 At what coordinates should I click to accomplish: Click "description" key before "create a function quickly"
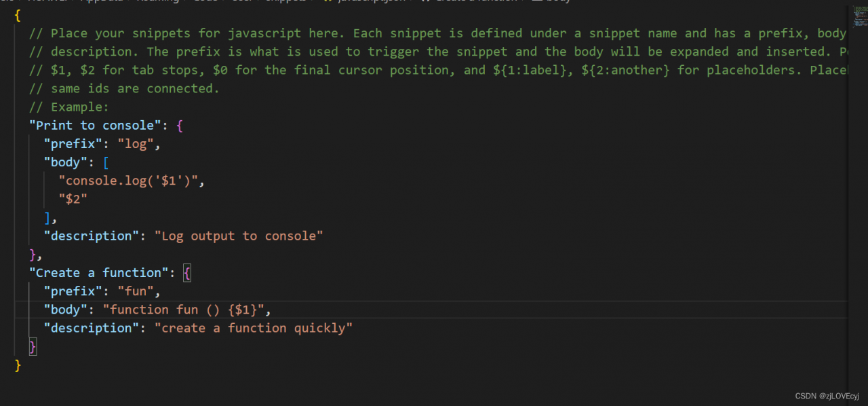click(x=92, y=328)
